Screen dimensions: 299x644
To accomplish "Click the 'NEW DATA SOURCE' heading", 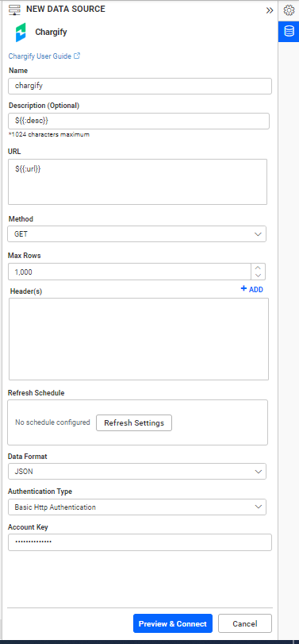I will coord(66,9).
